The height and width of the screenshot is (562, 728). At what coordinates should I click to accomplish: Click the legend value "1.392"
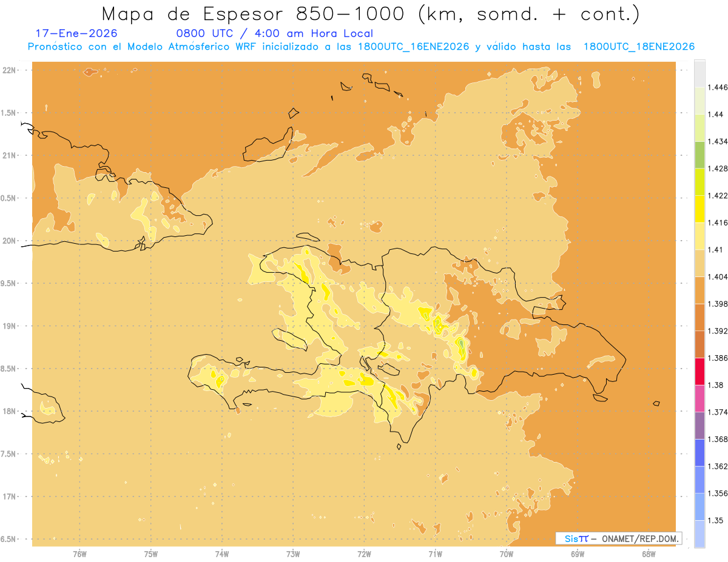pos(718,332)
